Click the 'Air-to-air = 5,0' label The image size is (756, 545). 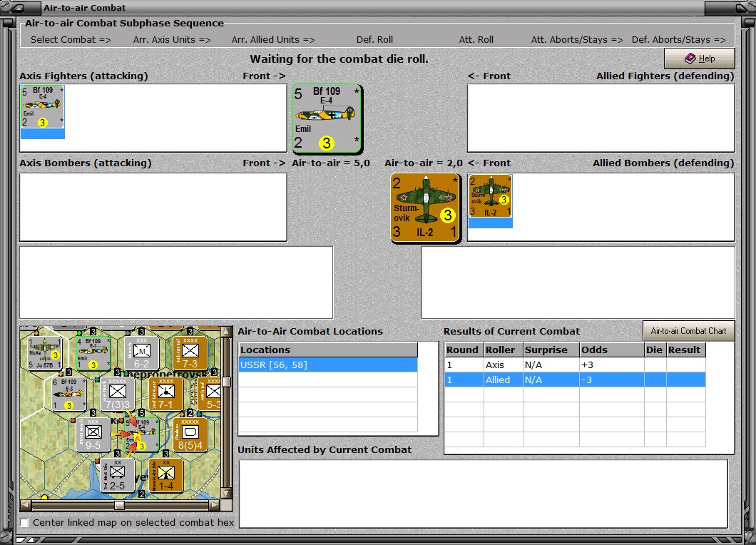[331, 163]
